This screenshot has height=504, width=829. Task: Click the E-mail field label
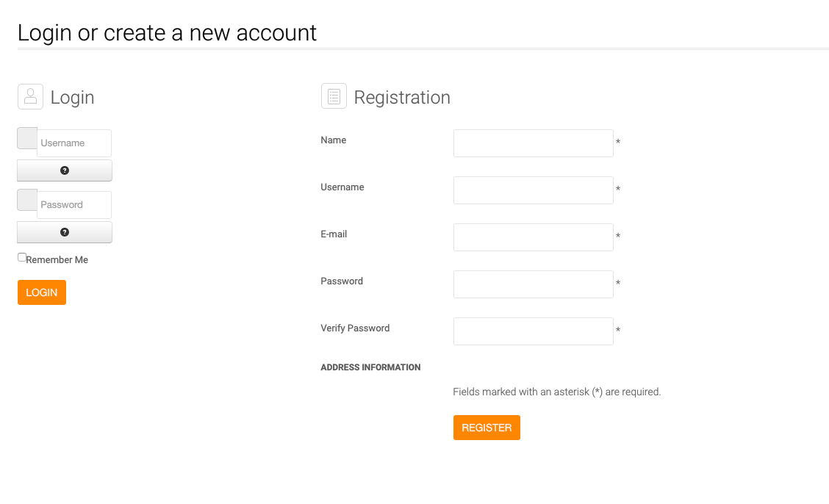tap(334, 234)
